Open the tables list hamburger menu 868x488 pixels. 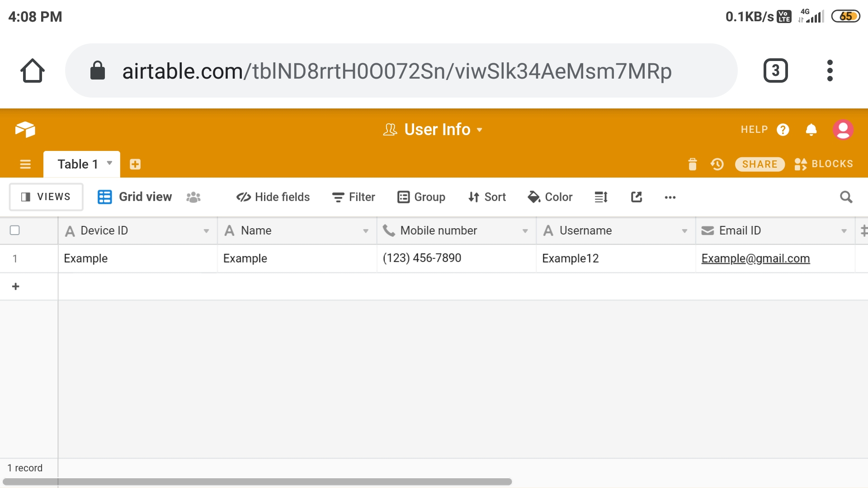point(25,164)
